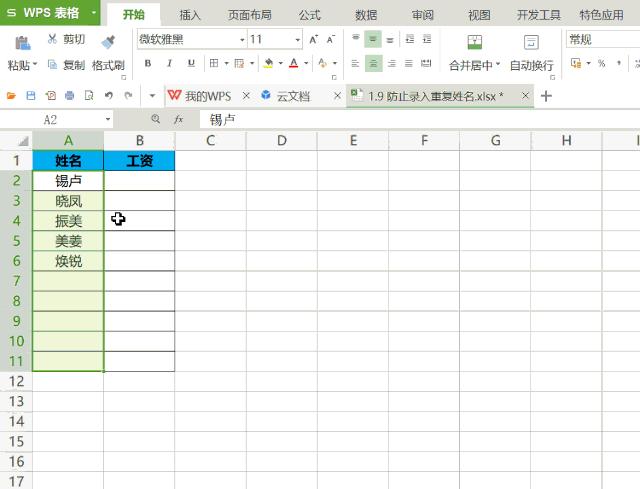
Task: Toggle Auto Wrap (自动换行) text
Action: (531, 53)
